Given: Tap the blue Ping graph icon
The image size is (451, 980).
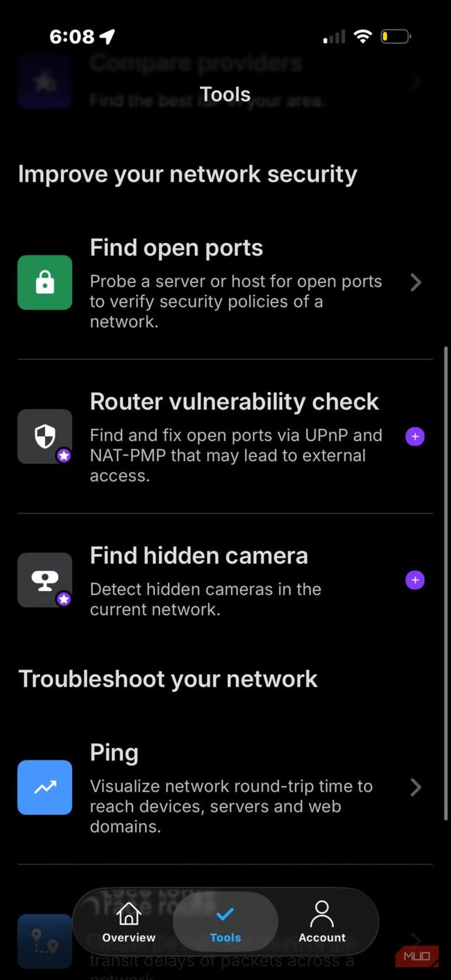Looking at the screenshot, I should coord(45,787).
